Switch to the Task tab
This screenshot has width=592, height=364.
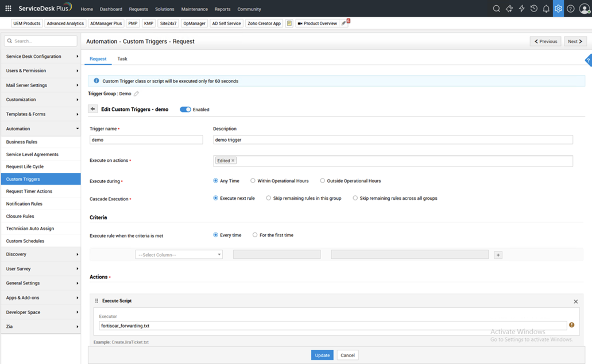tap(122, 59)
